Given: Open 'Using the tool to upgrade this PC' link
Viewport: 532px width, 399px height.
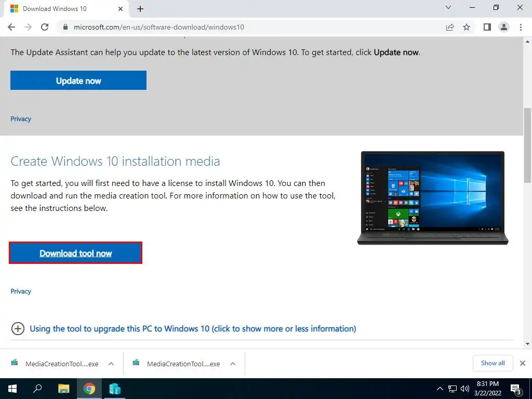Looking at the screenshot, I should tap(193, 328).
